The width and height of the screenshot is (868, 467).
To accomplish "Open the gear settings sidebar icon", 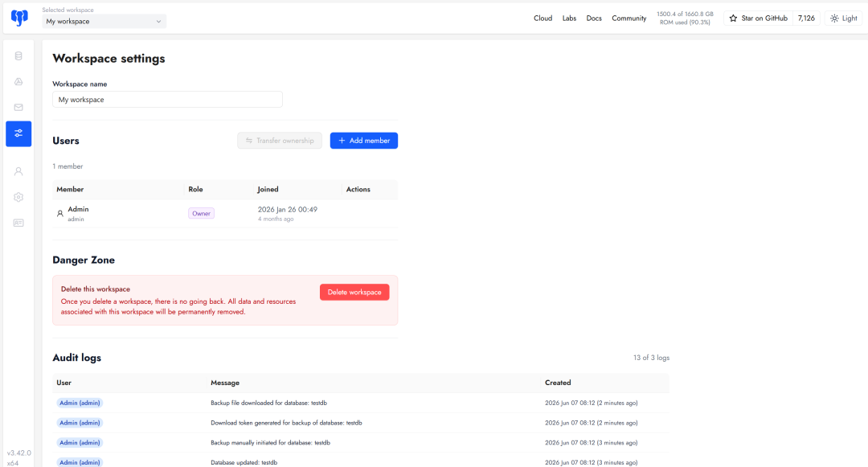I will coord(18,197).
